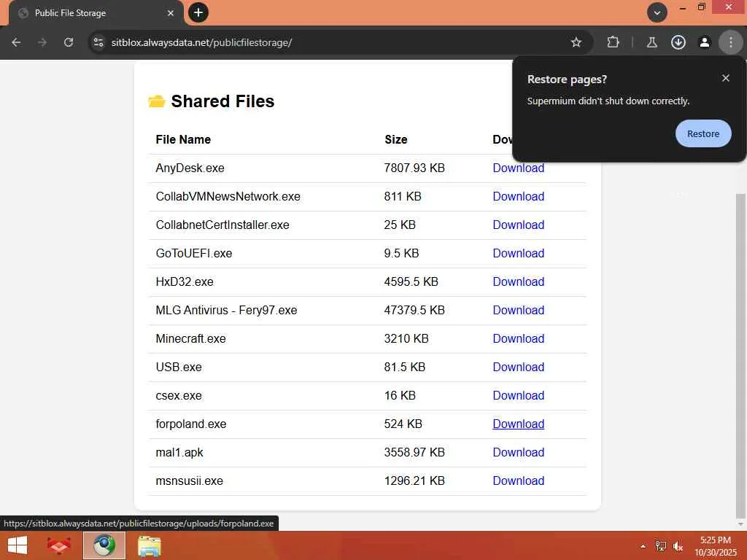
Task: Open the Windows Start button
Action: point(18,545)
